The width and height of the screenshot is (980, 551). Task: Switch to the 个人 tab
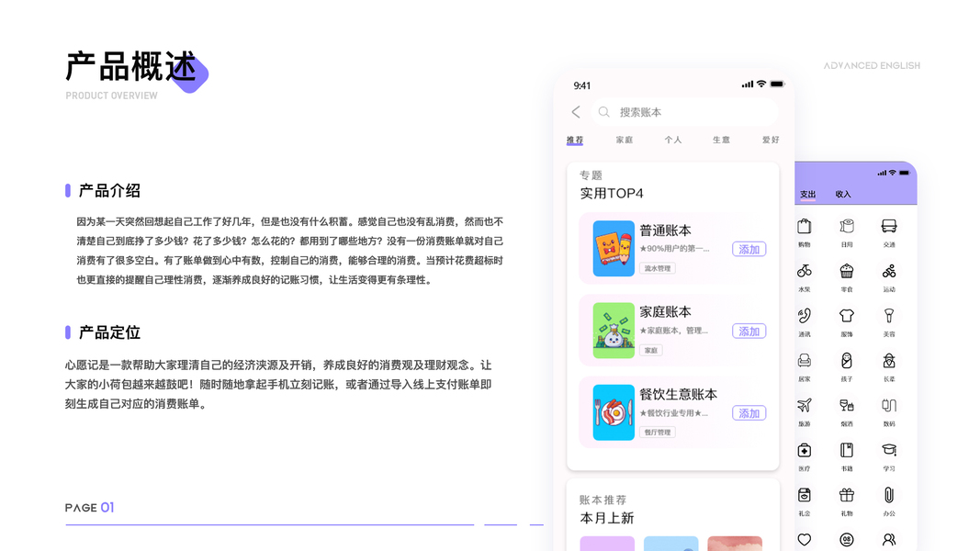tap(673, 140)
